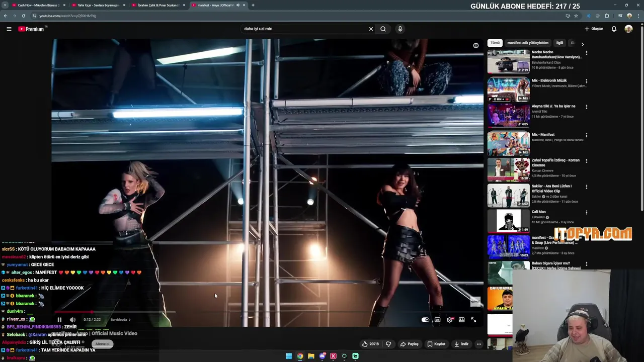Dislike this video
This screenshot has height=362, width=644.
pos(388,344)
